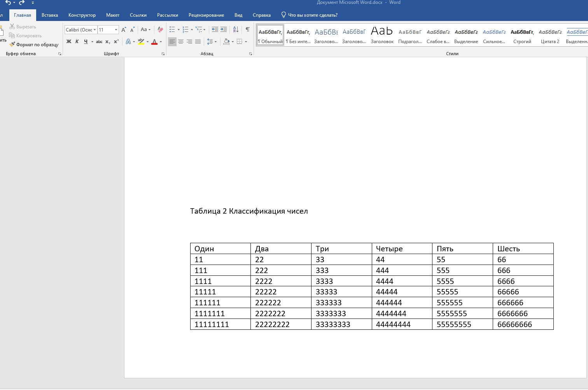Apply the Сильное выделение style
The height and width of the screenshot is (390, 588).
point(494,35)
